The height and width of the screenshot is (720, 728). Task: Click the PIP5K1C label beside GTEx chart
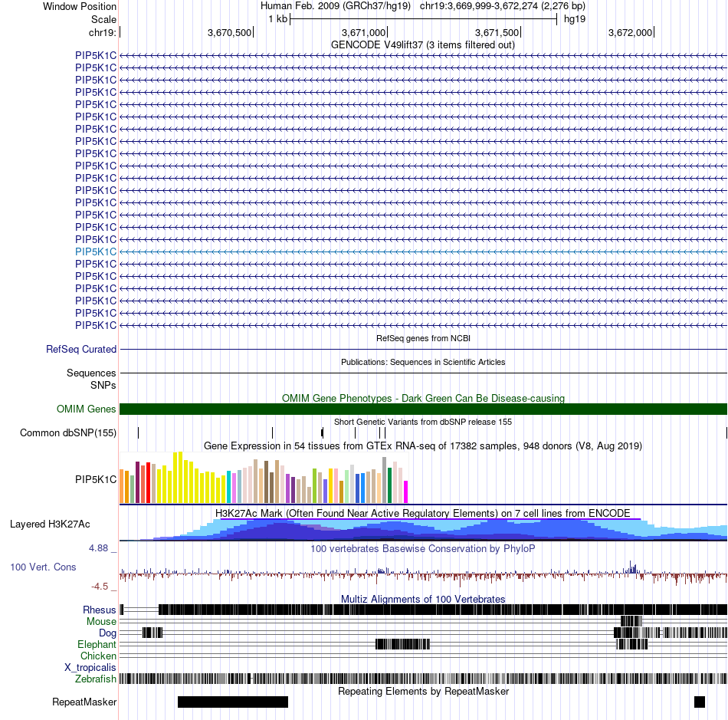coord(96,479)
